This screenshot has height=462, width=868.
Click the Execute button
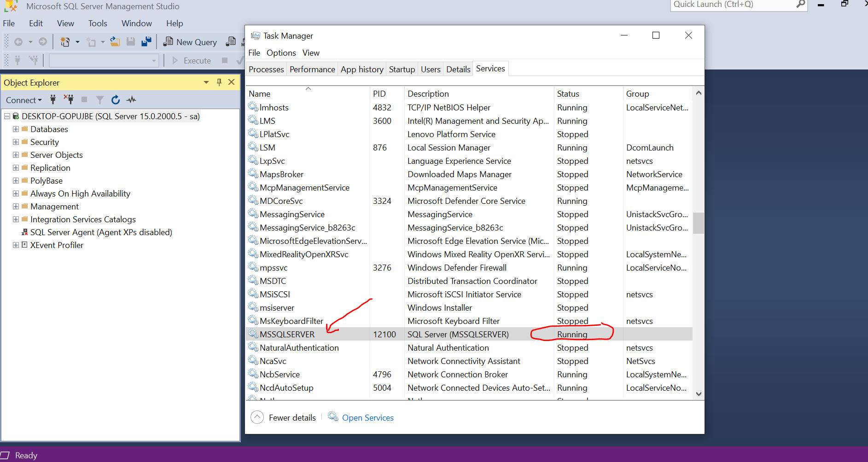[191, 60]
